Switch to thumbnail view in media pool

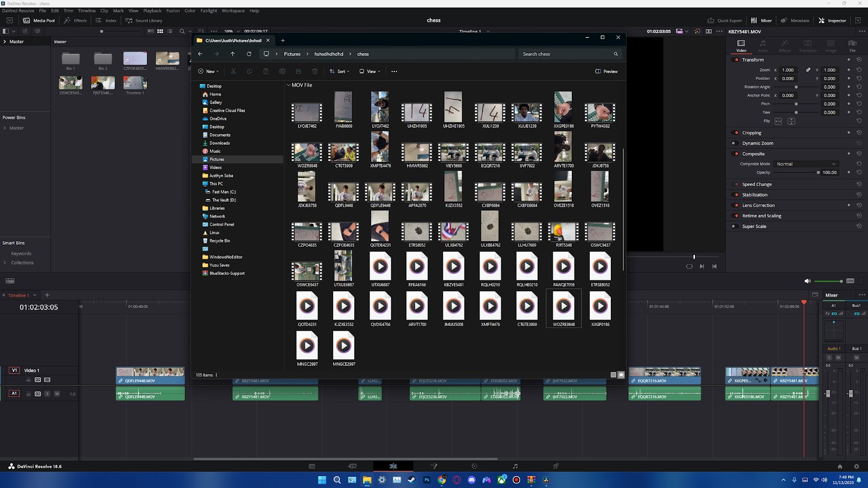[x=160, y=31]
